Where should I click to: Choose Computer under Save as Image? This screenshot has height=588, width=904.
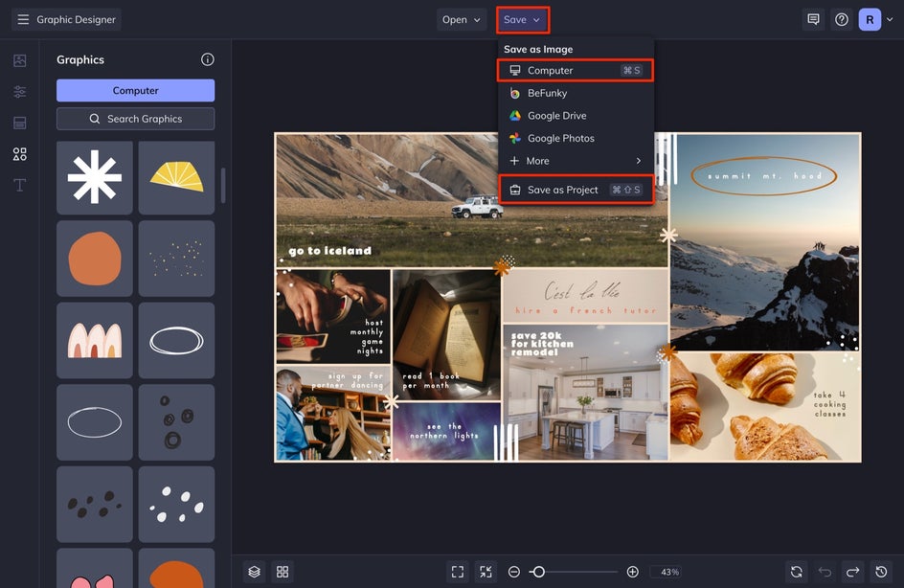[576, 70]
